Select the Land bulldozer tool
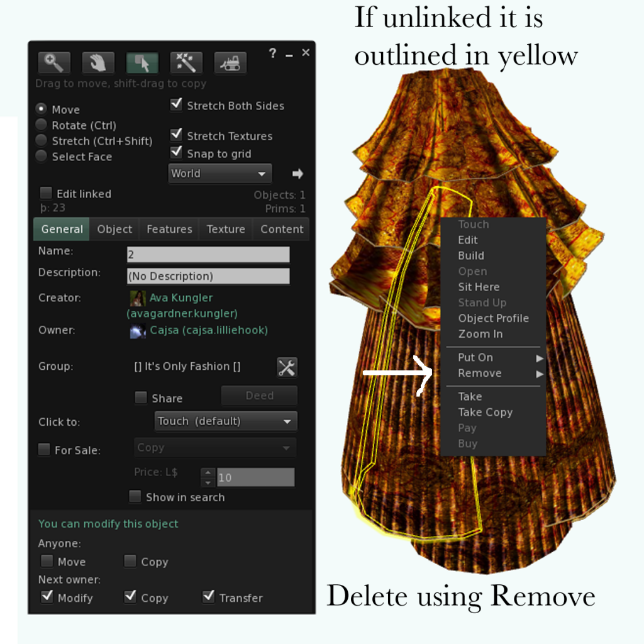Screen dimensions: 644x644 pyautogui.click(x=230, y=62)
